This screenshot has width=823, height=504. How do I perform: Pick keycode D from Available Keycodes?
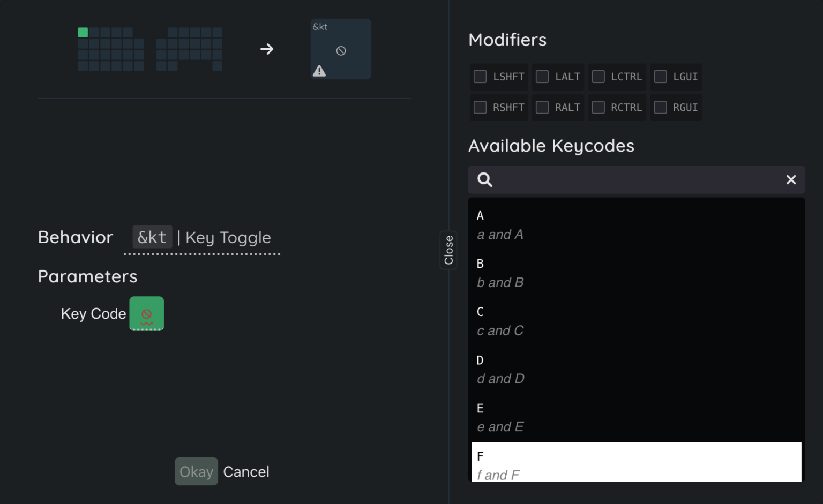click(636, 370)
